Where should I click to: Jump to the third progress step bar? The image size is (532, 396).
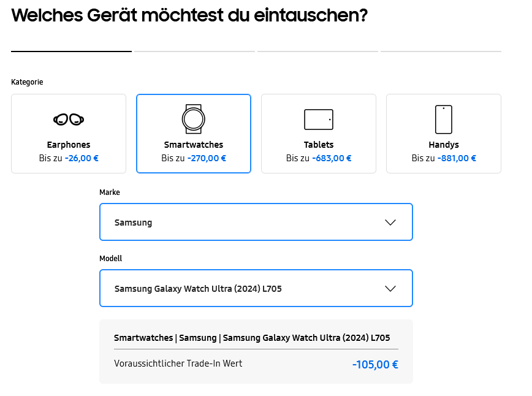[317, 51]
